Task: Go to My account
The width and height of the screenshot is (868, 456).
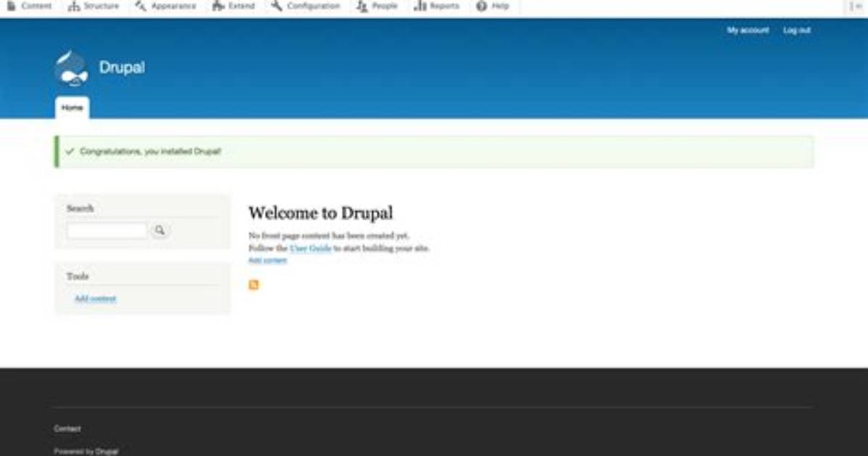Action: tap(748, 30)
